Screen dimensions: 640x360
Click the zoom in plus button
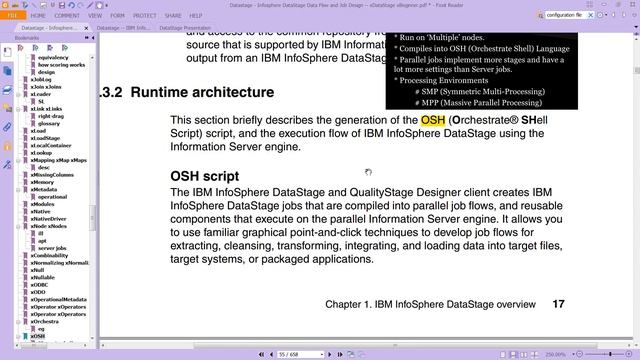[629, 354]
